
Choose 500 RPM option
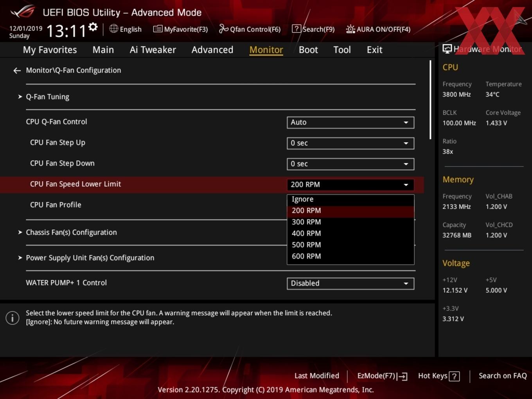(350, 245)
